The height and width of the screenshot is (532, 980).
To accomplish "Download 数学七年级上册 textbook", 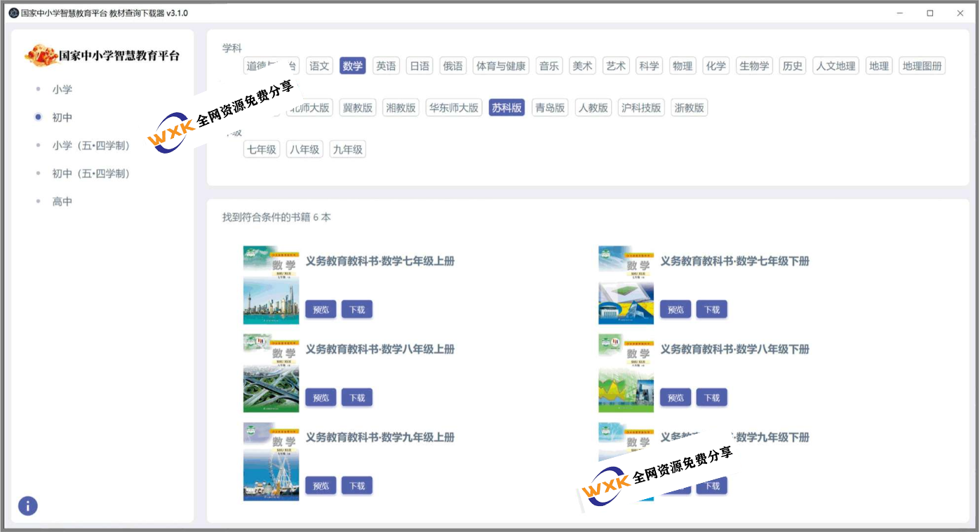I will [357, 310].
